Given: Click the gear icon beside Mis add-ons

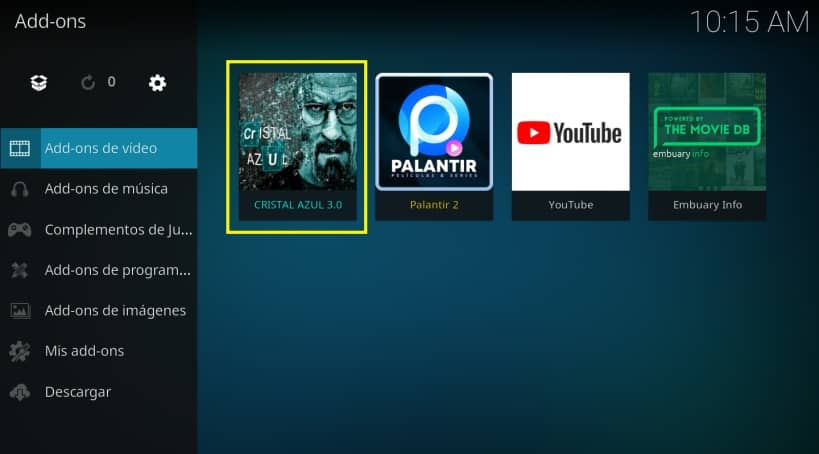Looking at the screenshot, I should [x=20, y=351].
